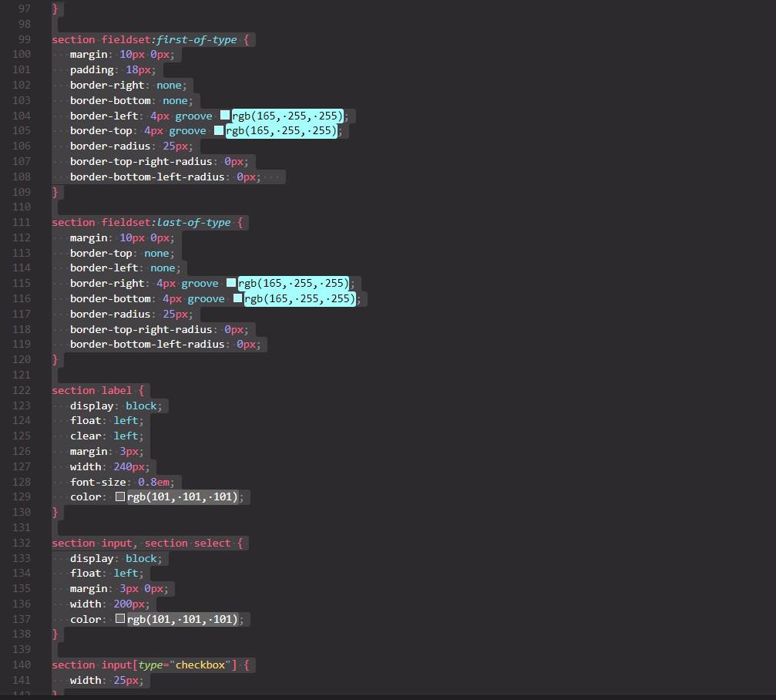Click color box next to border-bottom on line 116
776x700 pixels.
pyautogui.click(x=237, y=298)
